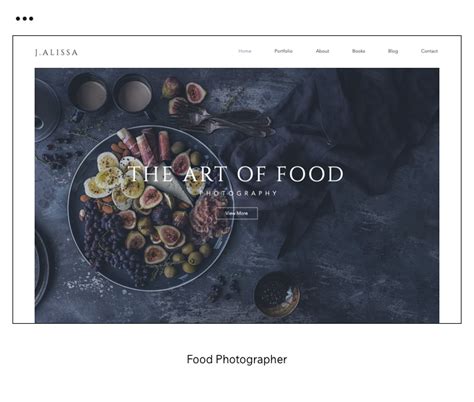
Task: Select the Food Photographer template caption
Action: [x=237, y=359]
